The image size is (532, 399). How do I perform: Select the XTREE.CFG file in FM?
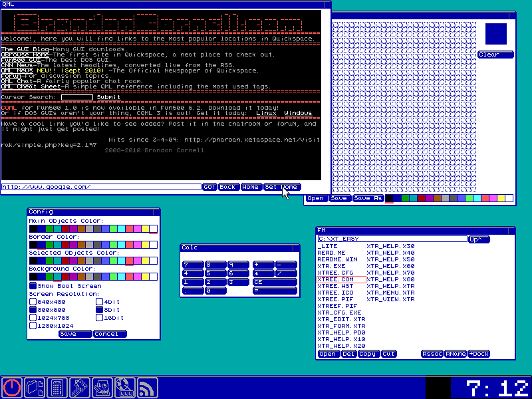point(334,273)
